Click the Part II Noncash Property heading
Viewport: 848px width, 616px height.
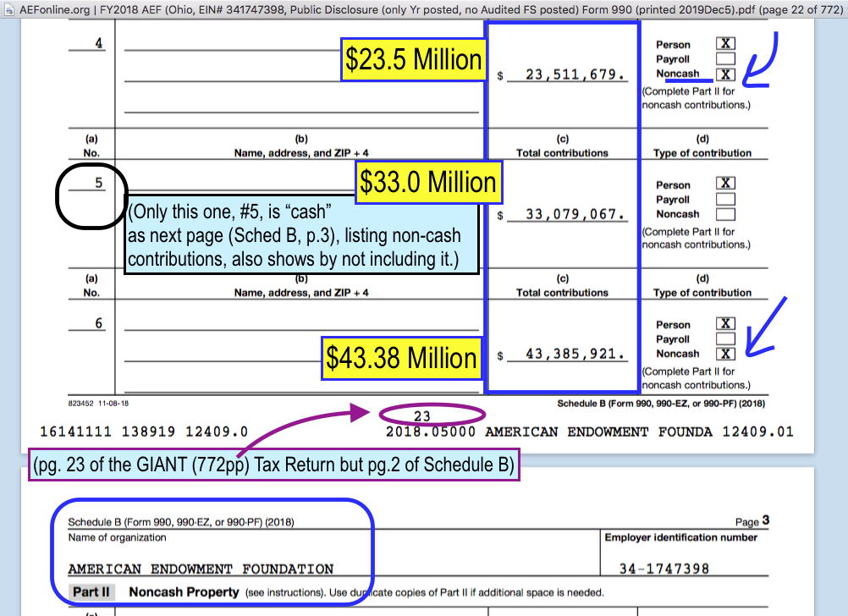pyautogui.click(x=183, y=592)
